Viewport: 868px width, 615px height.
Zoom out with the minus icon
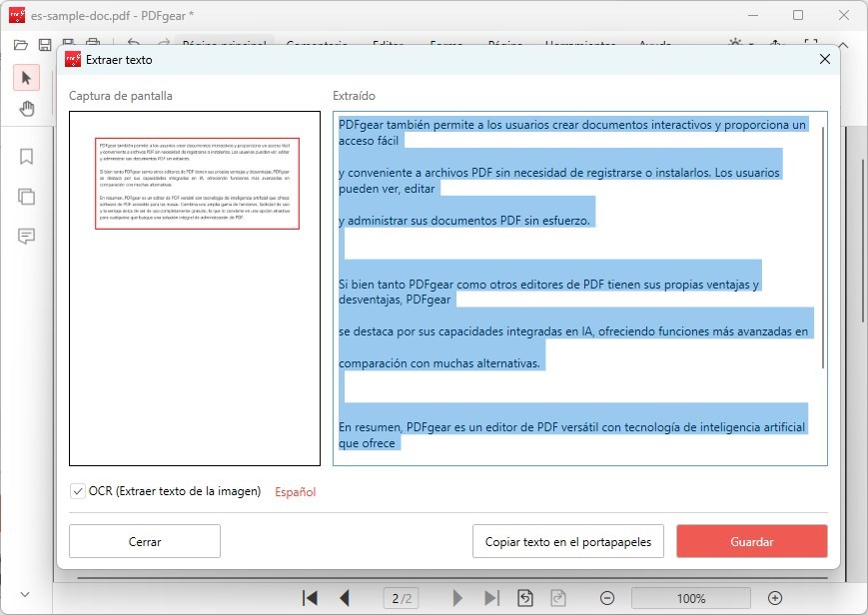click(606, 598)
